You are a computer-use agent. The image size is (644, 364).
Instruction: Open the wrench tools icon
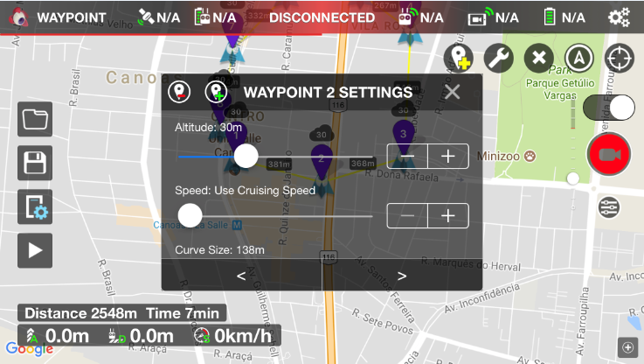coord(499,58)
